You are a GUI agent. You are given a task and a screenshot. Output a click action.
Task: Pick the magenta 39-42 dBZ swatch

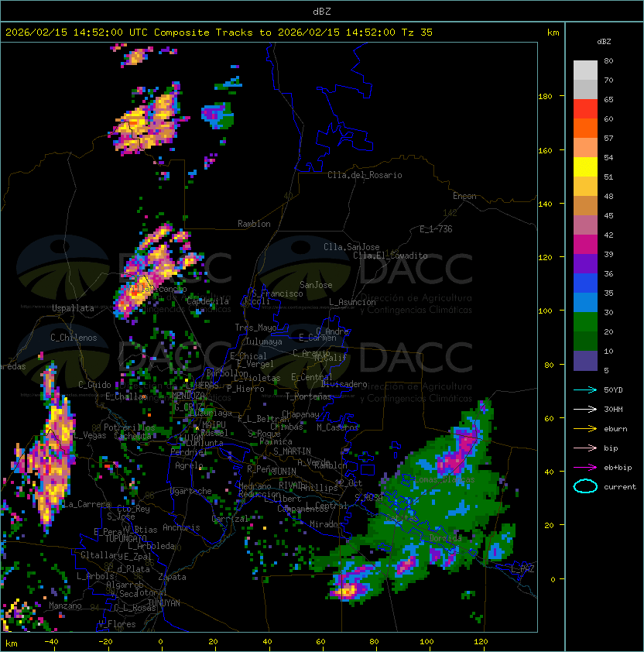point(585,245)
